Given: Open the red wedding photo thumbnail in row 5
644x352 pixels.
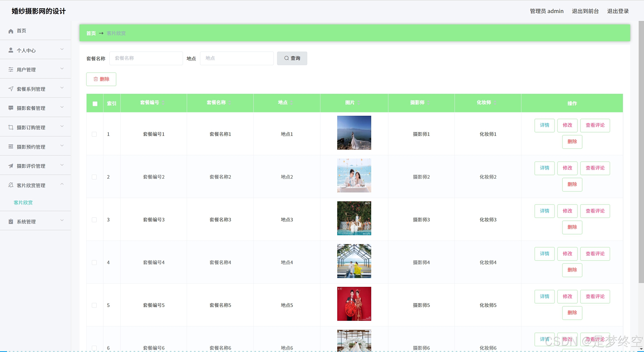Looking at the screenshot, I should [x=354, y=304].
